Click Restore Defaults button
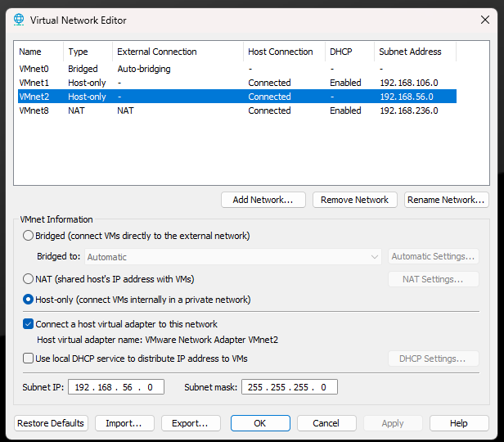 51,423
